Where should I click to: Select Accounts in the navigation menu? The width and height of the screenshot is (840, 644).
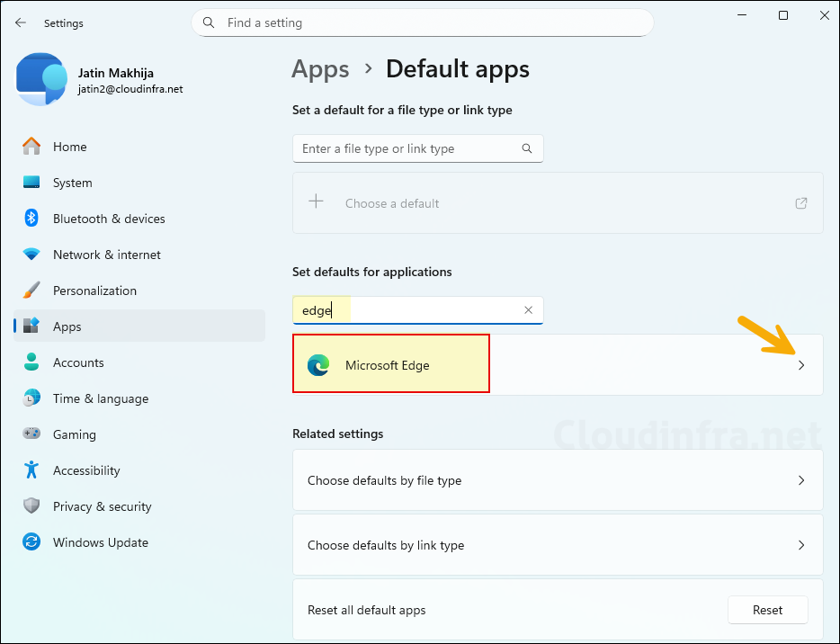click(x=78, y=362)
